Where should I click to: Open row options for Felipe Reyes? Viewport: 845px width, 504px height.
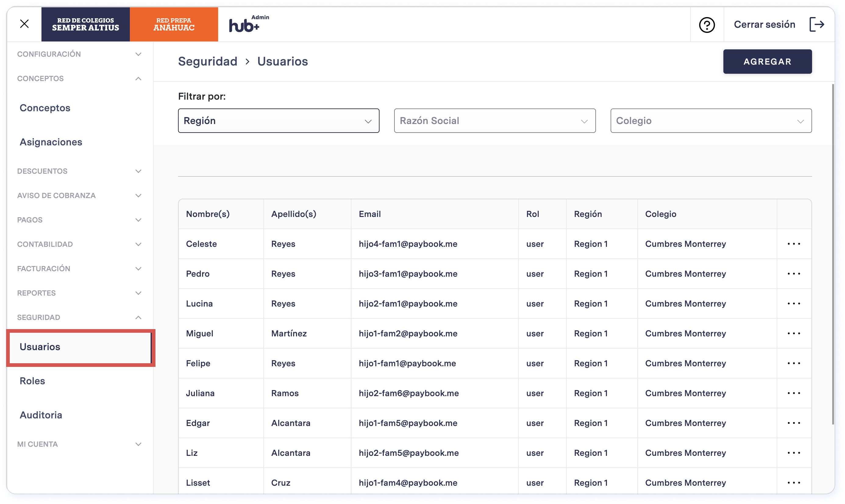(x=794, y=364)
